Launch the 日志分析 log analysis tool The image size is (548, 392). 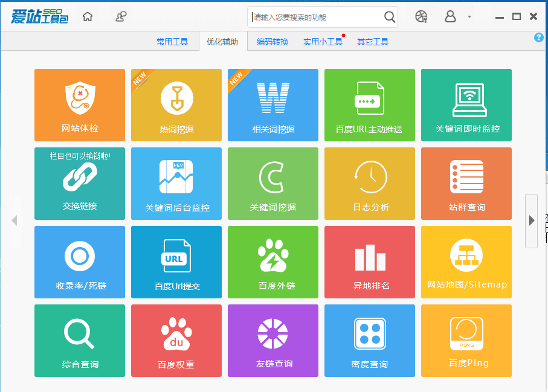click(370, 184)
